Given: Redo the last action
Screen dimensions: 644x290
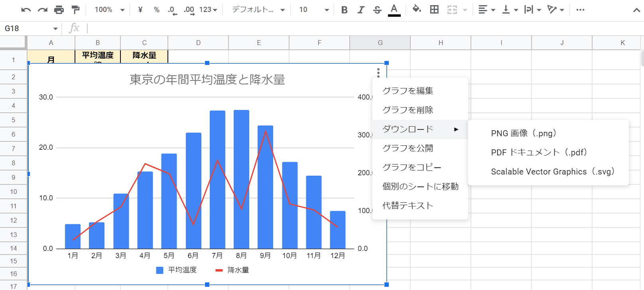Looking at the screenshot, I should [x=43, y=10].
